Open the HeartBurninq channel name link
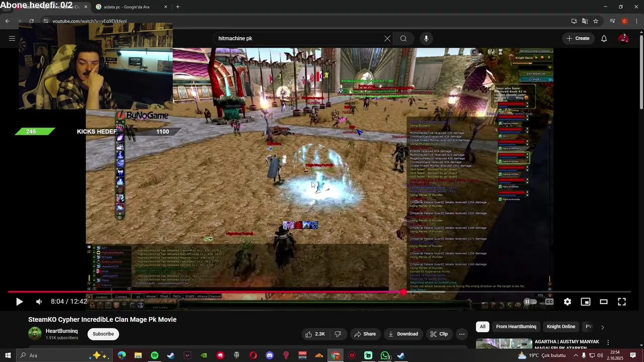644x362 pixels. point(62,331)
